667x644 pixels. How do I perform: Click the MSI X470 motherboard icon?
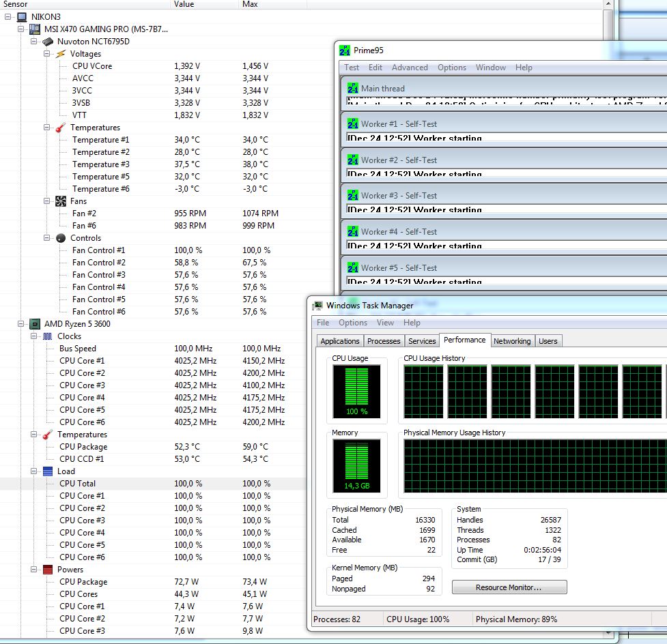click(x=35, y=29)
